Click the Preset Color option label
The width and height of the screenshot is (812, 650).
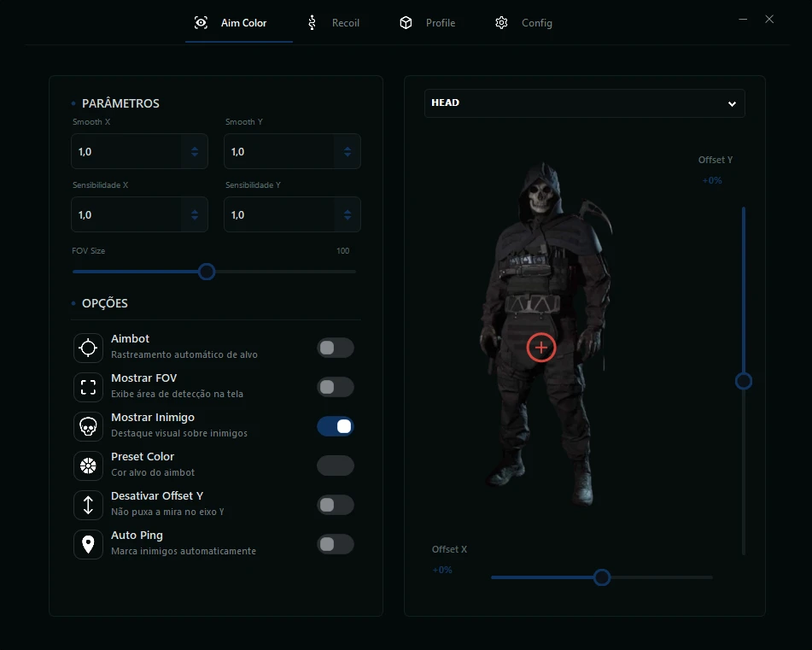pyautogui.click(x=143, y=457)
